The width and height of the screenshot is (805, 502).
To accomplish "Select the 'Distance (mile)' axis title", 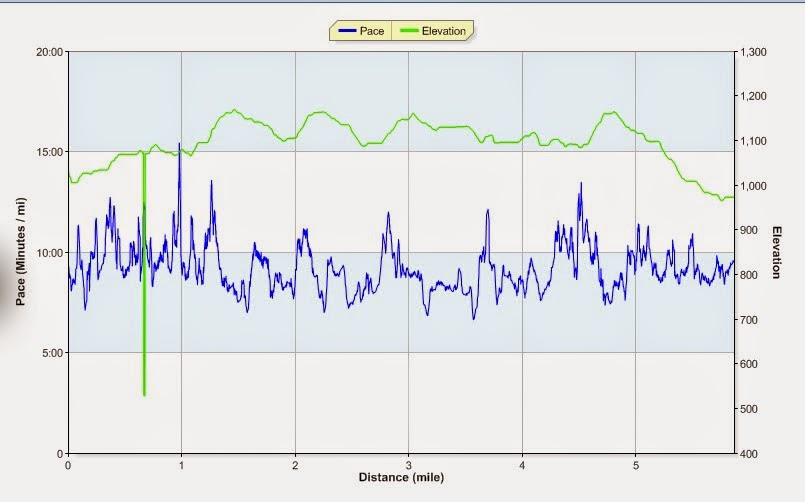I will point(401,477).
